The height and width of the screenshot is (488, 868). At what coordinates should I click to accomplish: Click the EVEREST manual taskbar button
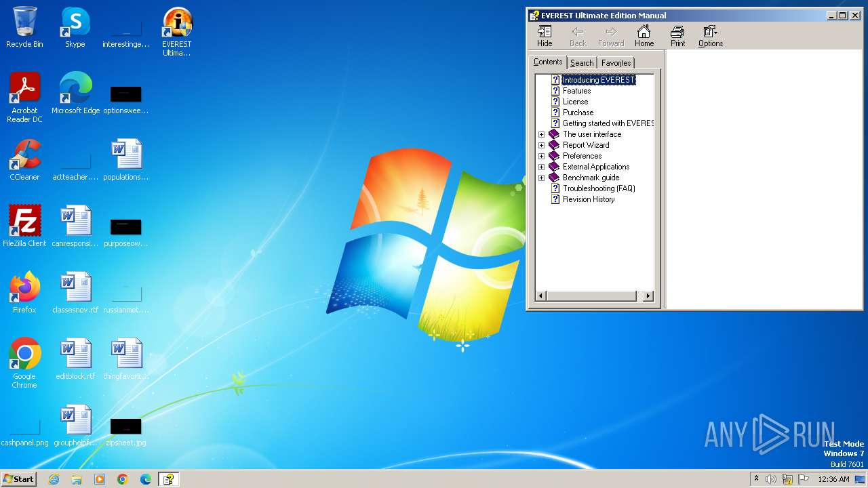(168, 479)
